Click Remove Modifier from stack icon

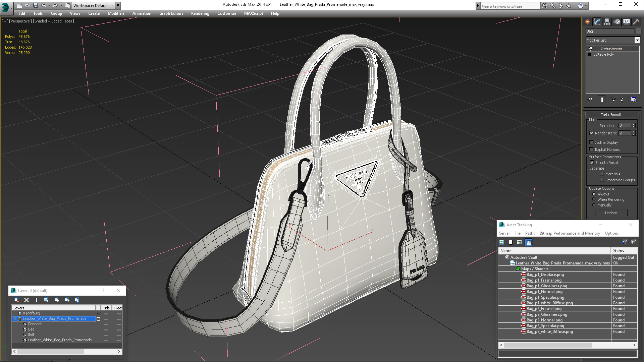point(622,100)
